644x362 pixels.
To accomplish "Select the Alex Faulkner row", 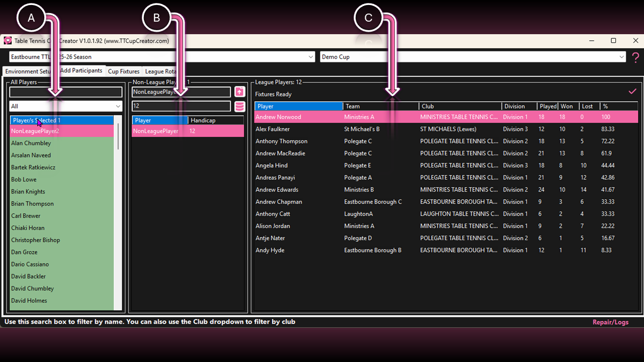I will pyautogui.click(x=446, y=129).
